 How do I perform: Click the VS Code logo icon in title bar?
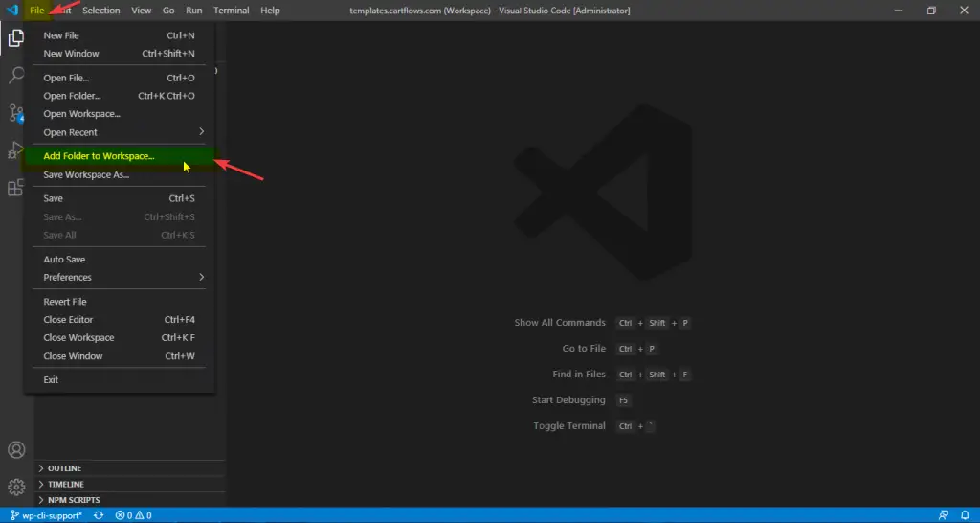tap(11, 10)
